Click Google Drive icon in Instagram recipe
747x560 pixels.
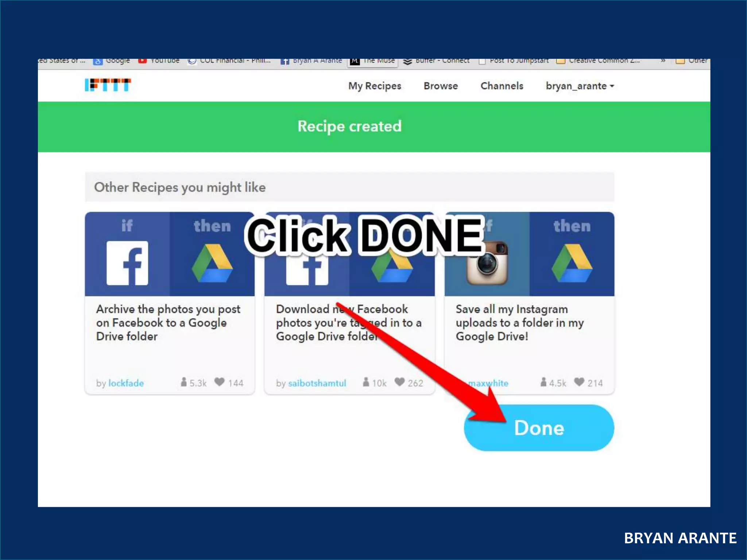(x=572, y=264)
